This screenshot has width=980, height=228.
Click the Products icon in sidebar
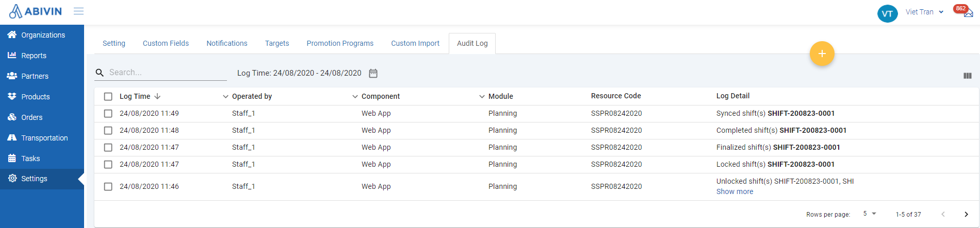(12, 97)
